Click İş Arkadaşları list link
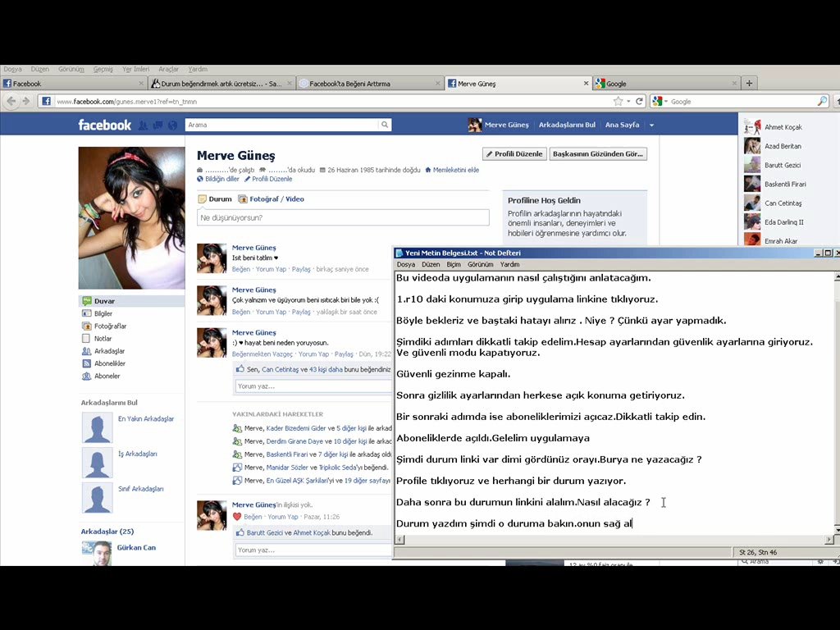840x630 pixels. coord(137,454)
